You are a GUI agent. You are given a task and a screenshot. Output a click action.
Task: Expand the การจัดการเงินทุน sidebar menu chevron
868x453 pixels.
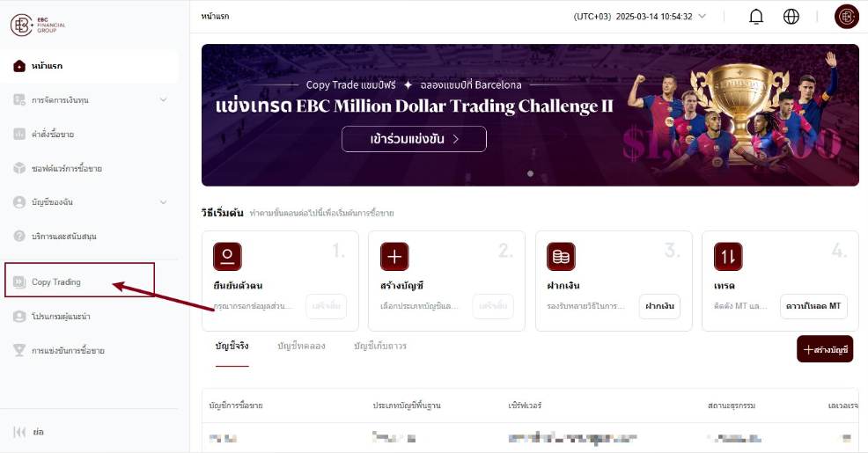[x=164, y=99]
